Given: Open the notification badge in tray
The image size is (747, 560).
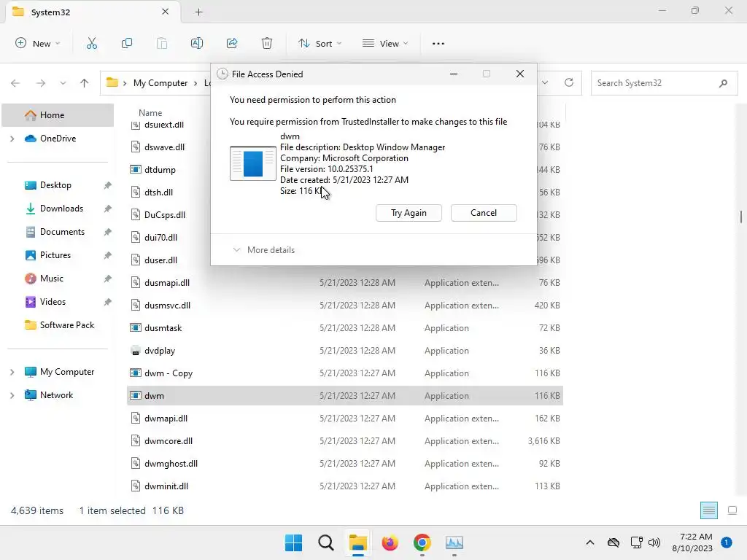Looking at the screenshot, I should [x=726, y=542].
